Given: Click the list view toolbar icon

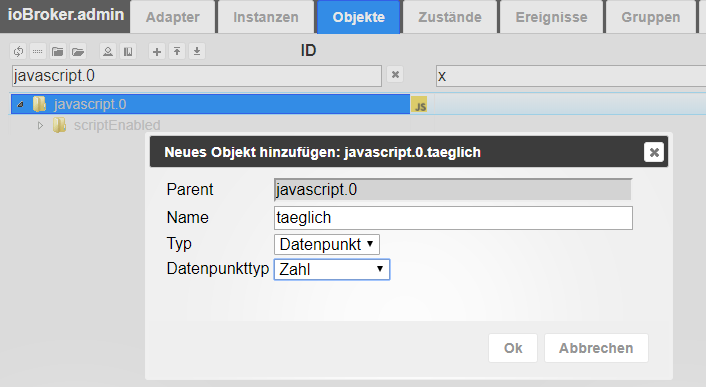Looking at the screenshot, I should (38, 51).
